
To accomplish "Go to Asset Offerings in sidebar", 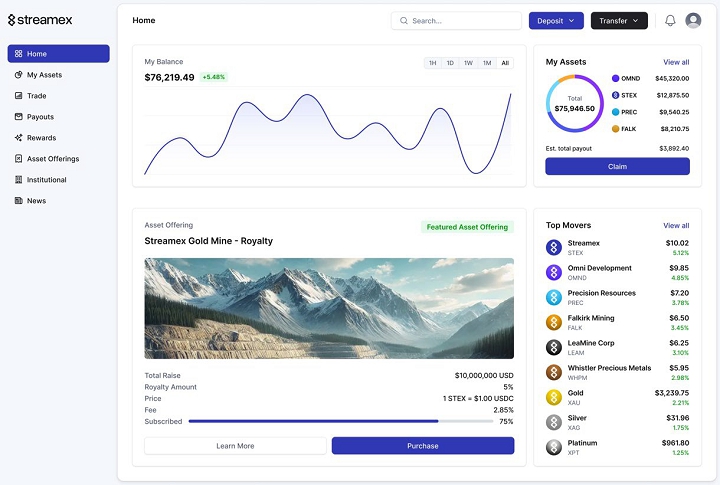I will click(x=52, y=159).
